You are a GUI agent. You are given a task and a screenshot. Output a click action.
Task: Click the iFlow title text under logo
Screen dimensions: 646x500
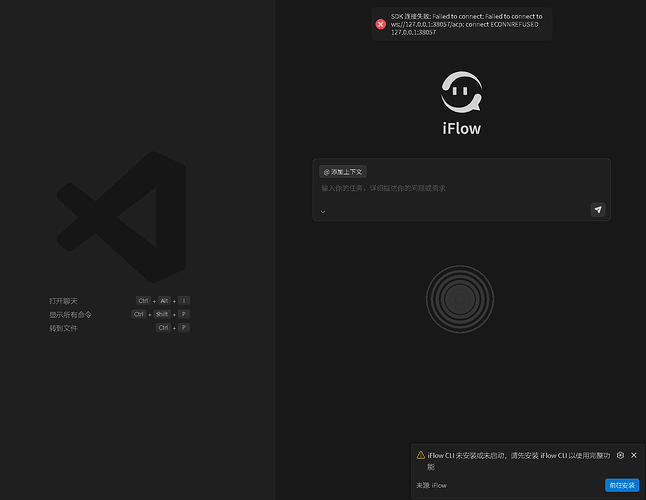click(x=461, y=128)
